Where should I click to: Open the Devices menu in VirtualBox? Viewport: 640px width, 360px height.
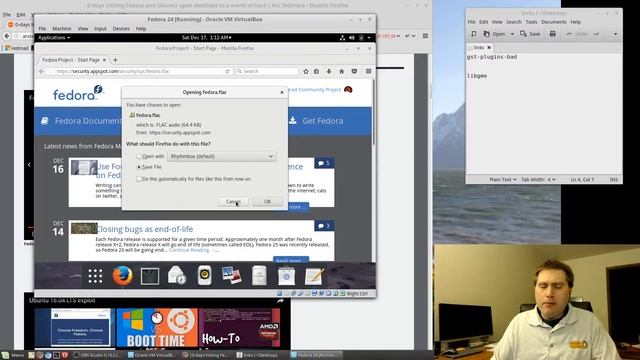tap(121, 29)
